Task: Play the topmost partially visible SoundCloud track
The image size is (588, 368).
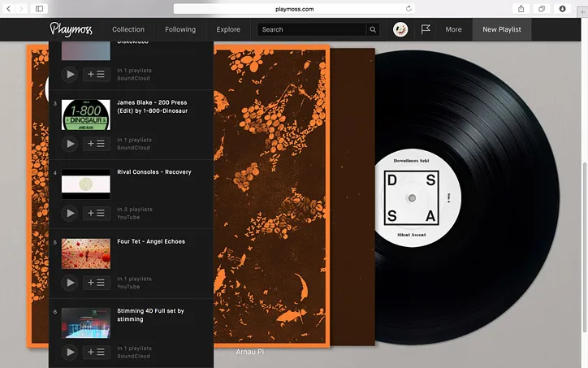Action: point(70,74)
